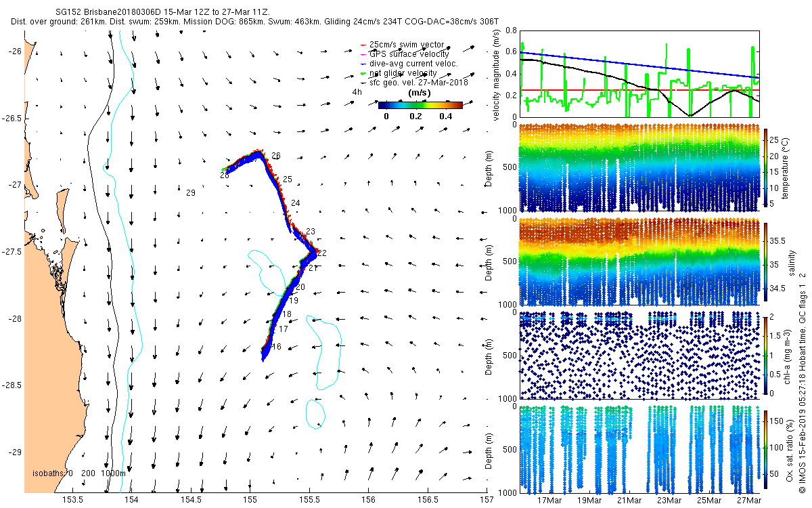Click the -26.5 latitude tick label

(12, 118)
